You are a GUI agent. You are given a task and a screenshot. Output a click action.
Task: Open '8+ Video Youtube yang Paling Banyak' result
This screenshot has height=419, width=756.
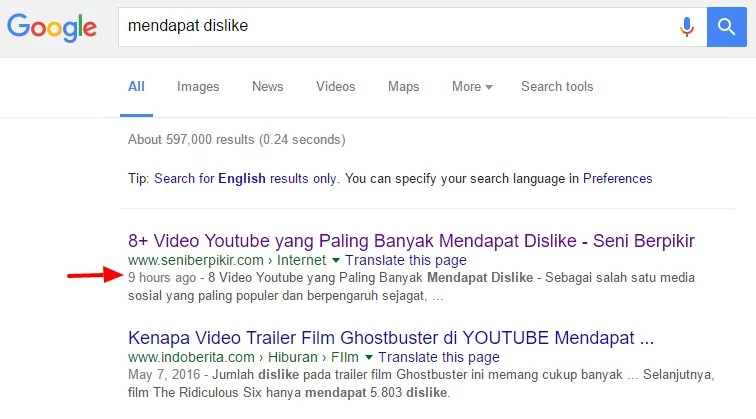411,241
